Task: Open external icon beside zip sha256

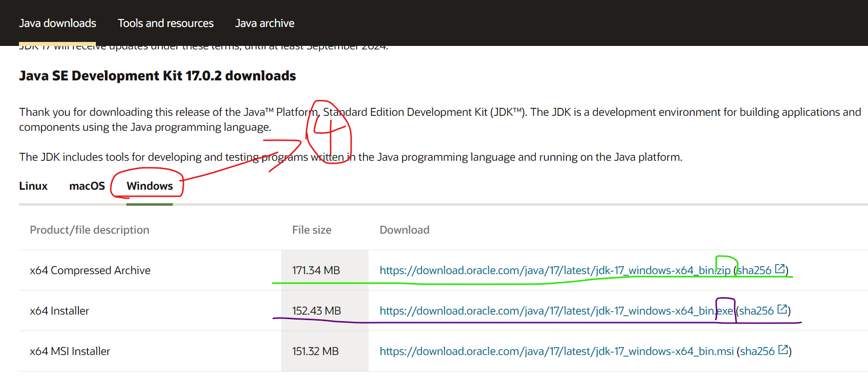Action: [x=780, y=269]
